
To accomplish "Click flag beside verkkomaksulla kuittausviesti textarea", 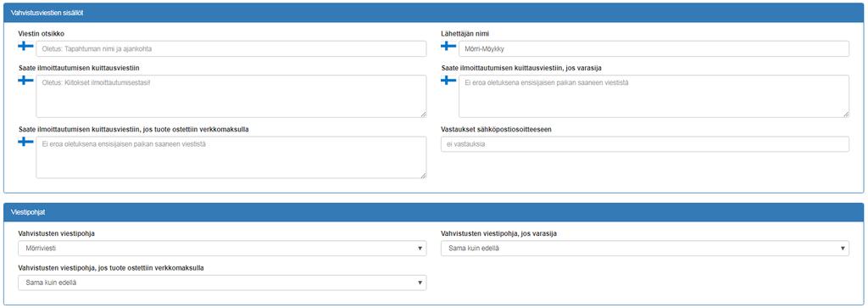I will tap(25, 142).
